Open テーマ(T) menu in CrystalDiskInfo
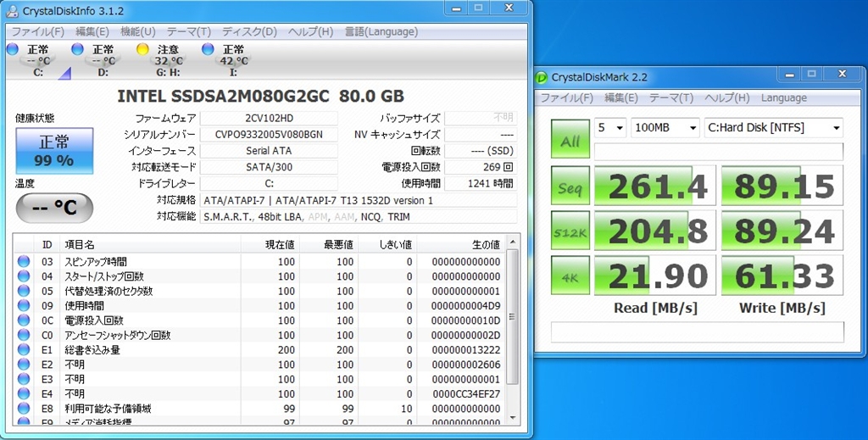The image size is (868, 440). pos(189,31)
